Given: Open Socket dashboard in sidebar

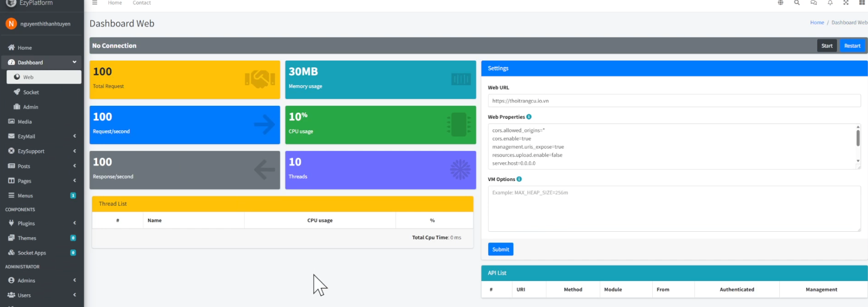Looking at the screenshot, I should pos(31,92).
